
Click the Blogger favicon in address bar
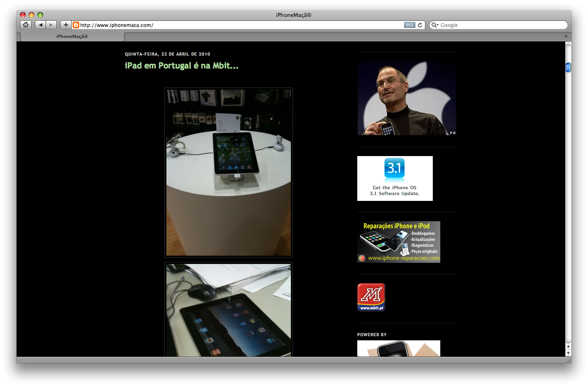point(76,25)
